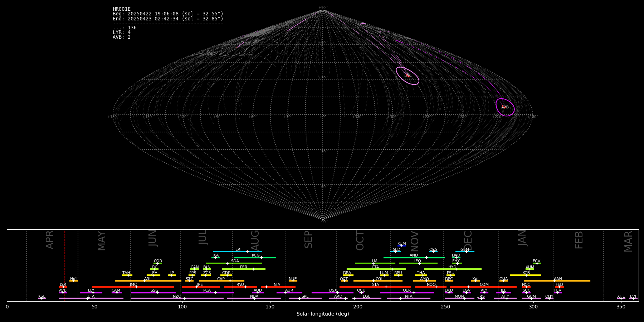Select the ORS shower bar
The width and height of the screenshot is (644, 322).
point(433,252)
